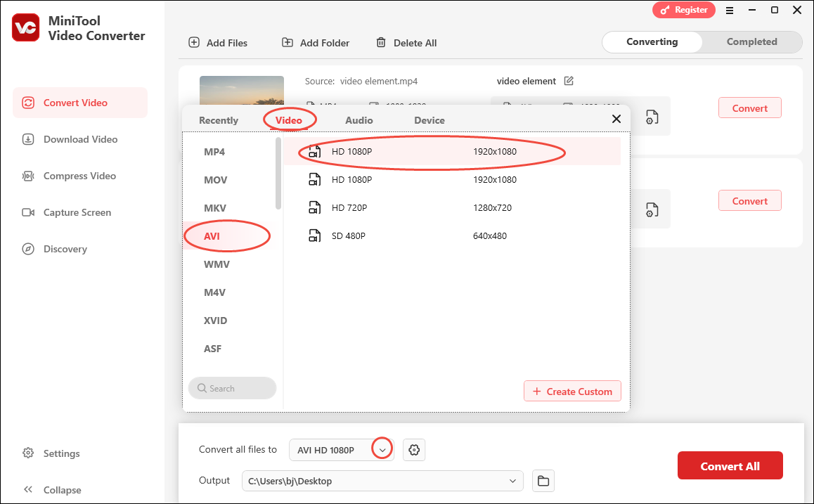Click the MiniTool Video Converter logo
This screenshot has height=504, width=814.
click(x=25, y=27)
